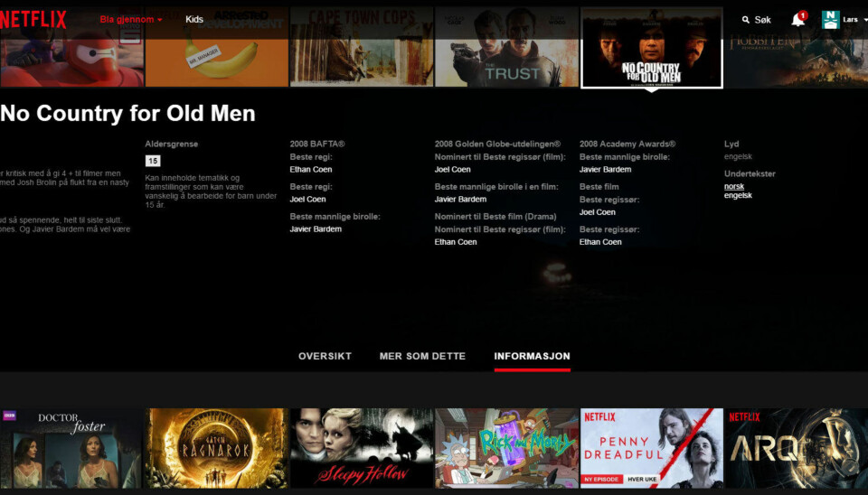Click the NY EPISODE badge on Penny Dreadful
The width and height of the screenshot is (868, 495).
tap(603, 479)
